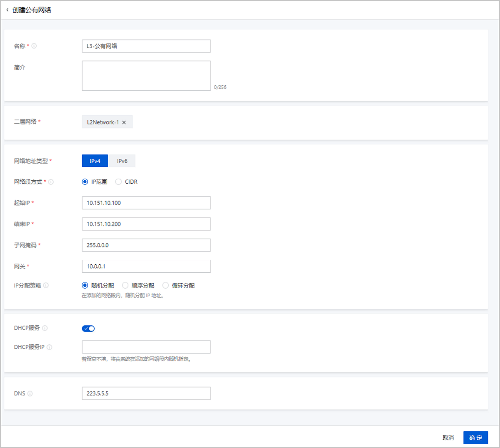Viewport: 500px width, 448px height.
Task: Click the 网络地址类型 field label
Action: tap(31, 161)
